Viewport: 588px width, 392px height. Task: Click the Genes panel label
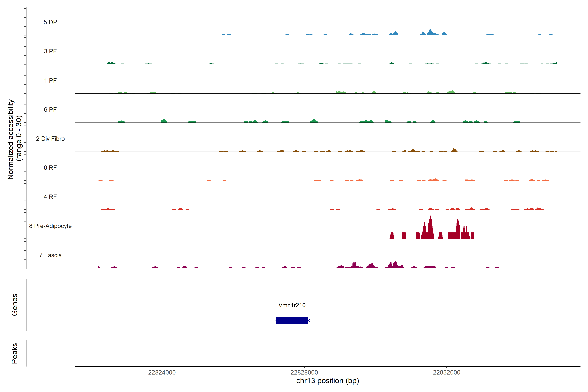point(15,305)
